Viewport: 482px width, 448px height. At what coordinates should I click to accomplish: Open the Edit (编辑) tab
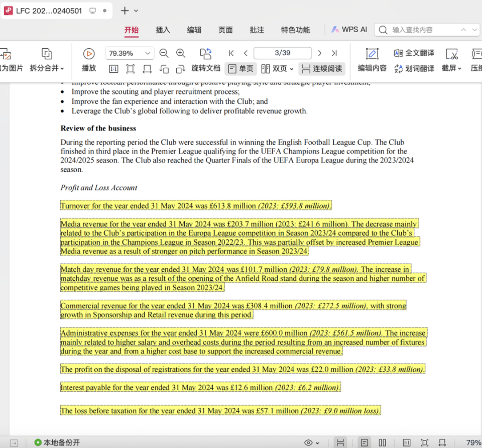[x=194, y=30]
